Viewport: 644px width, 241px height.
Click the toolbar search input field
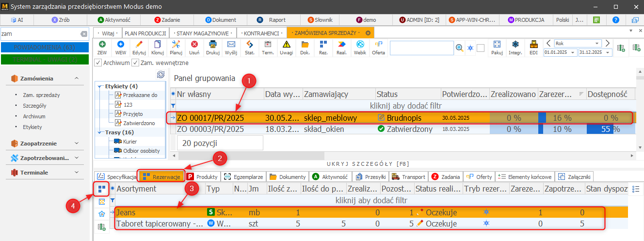(421, 48)
